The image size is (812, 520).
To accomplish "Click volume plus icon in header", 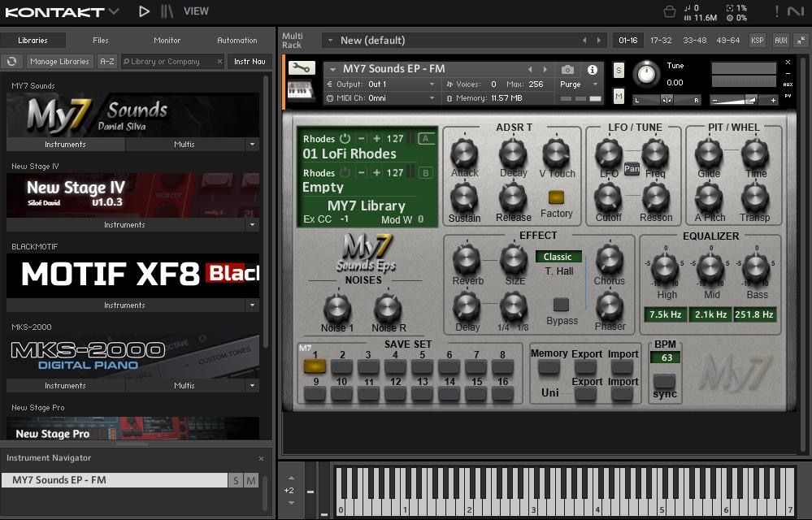I will (x=773, y=101).
